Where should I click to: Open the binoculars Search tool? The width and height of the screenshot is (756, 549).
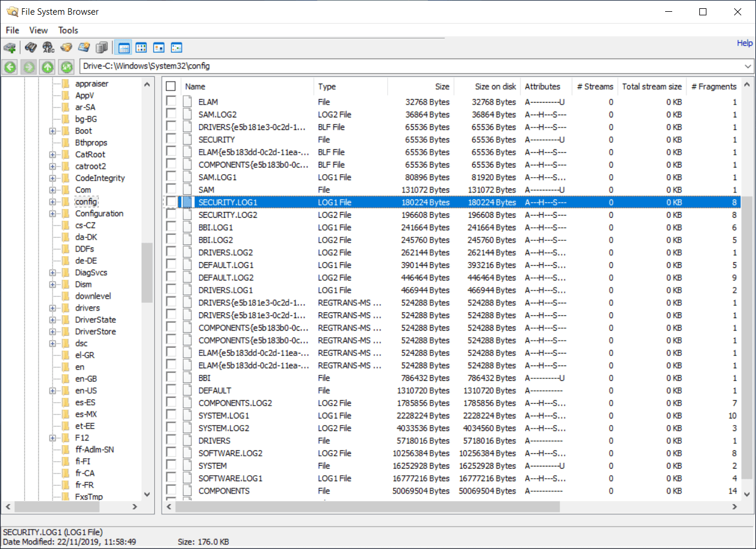tap(31, 47)
